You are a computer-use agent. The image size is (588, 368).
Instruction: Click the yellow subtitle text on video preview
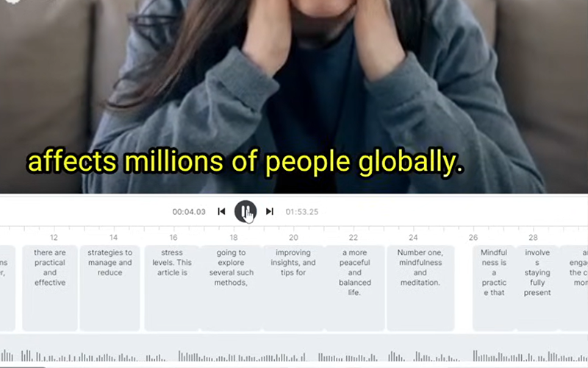(x=245, y=162)
